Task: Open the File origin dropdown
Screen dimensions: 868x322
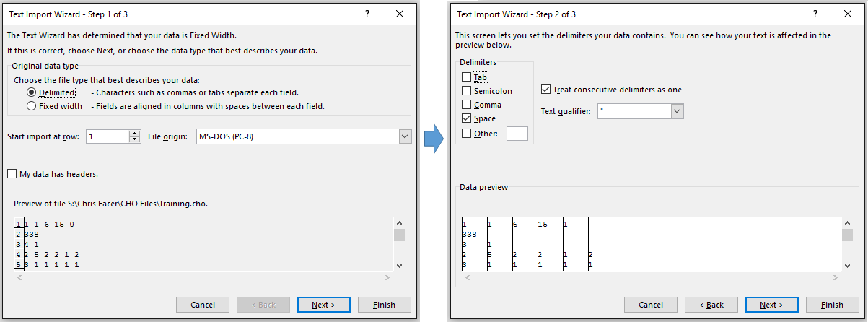Action: [x=404, y=136]
